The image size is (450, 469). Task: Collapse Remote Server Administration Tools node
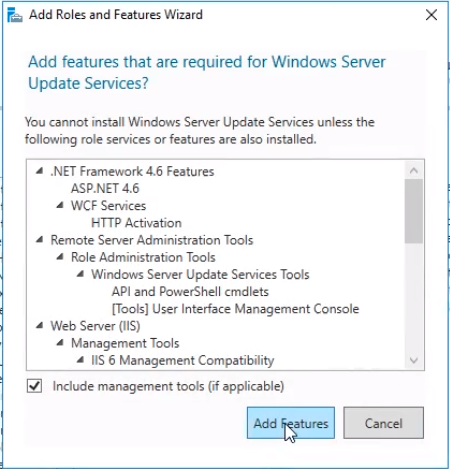point(40,240)
